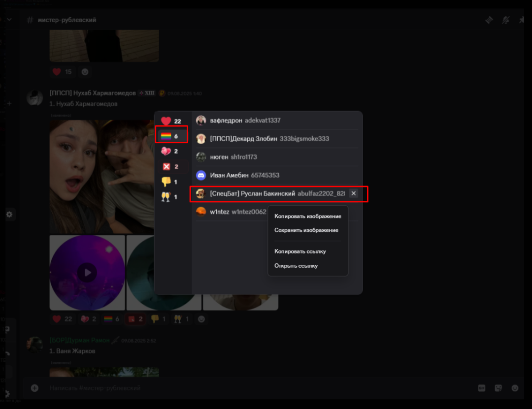Click the attach plus button in message bar

pyautogui.click(x=34, y=388)
